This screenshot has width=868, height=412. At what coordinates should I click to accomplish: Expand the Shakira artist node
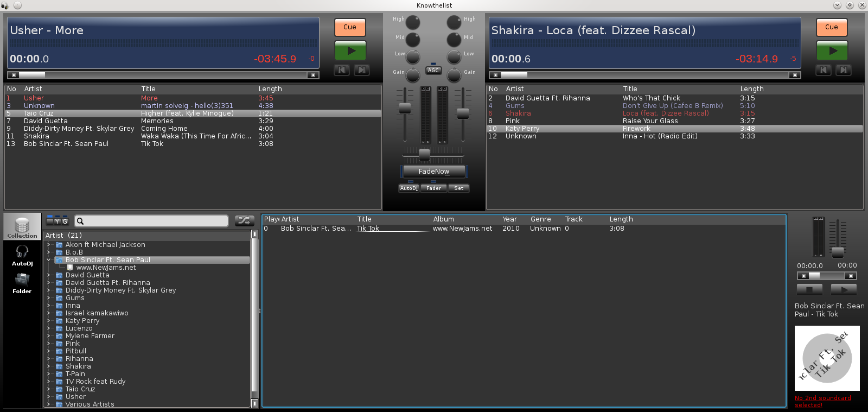pos(48,366)
